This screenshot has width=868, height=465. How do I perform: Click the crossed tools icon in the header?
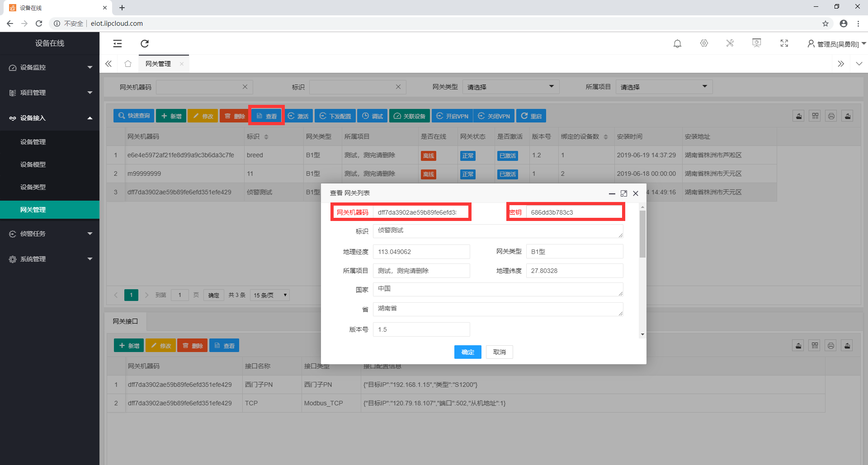(730, 43)
